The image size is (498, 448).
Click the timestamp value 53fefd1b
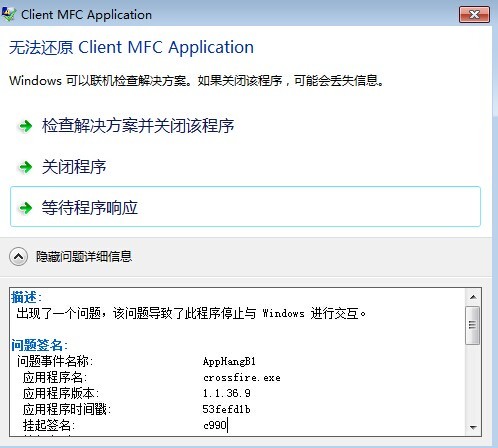[x=227, y=409]
